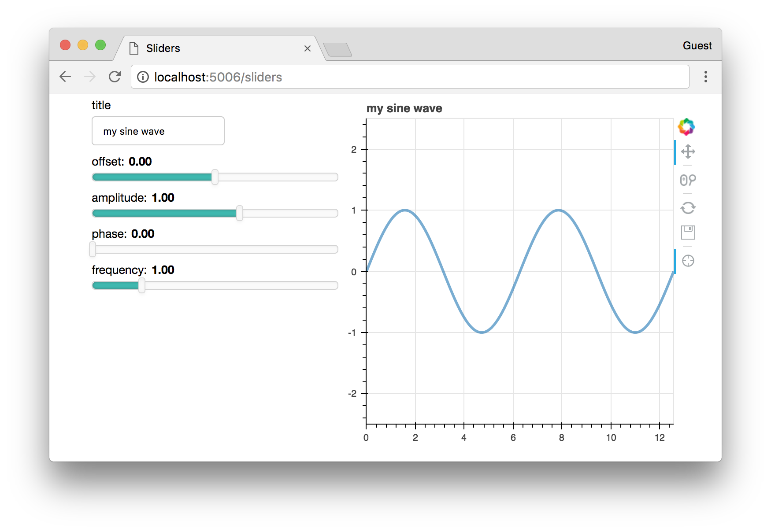This screenshot has width=771, height=532.
Task: Click the Guest profile button
Action: tap(697, 46)
